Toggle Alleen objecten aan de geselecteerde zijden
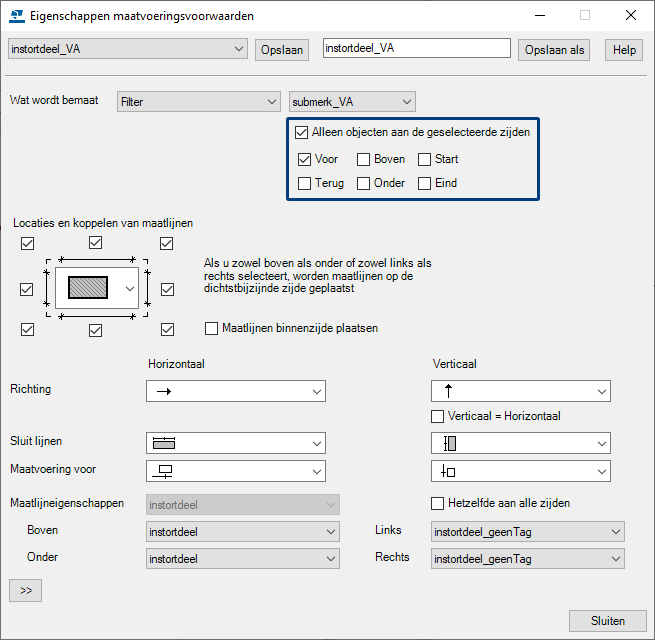The width and height of the screenshot is (655, 640). (302, 132)
